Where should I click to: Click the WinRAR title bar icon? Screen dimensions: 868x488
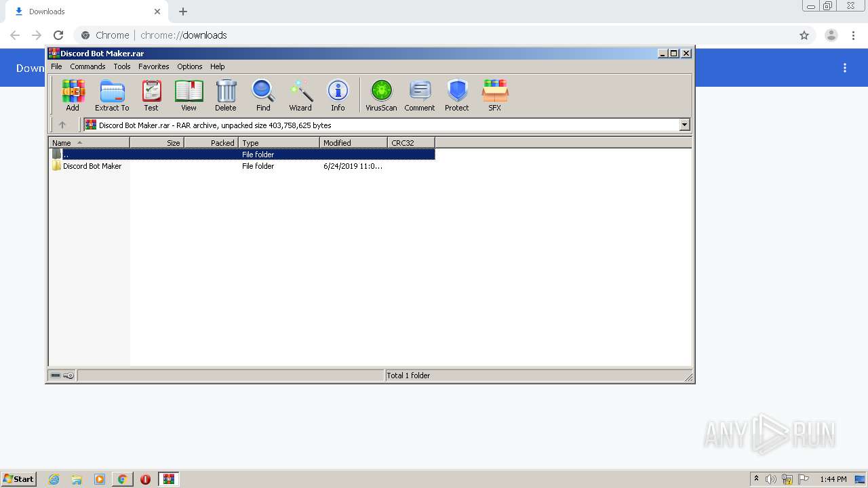point(54,53)
